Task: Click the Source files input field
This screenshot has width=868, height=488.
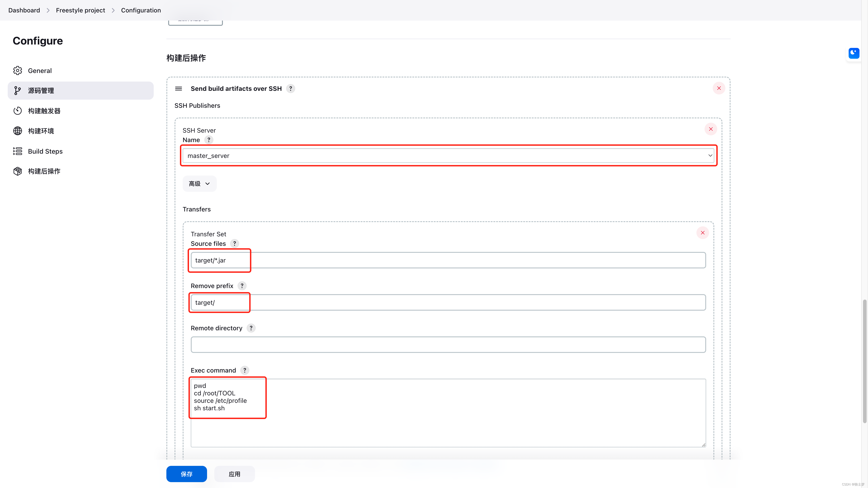Action: (448, 260)
